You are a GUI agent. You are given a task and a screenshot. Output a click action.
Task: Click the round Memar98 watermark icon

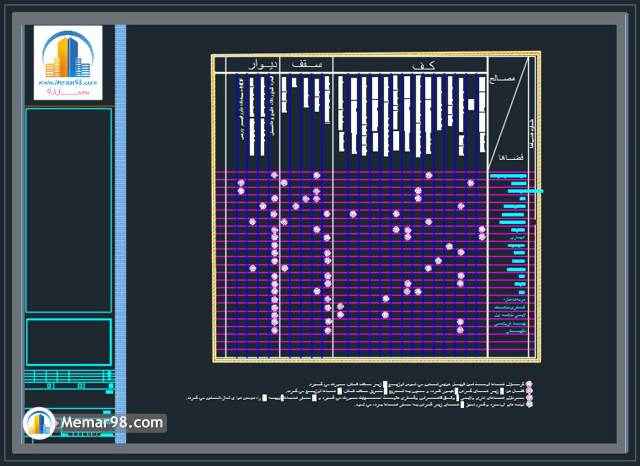[x=38, y=424]
